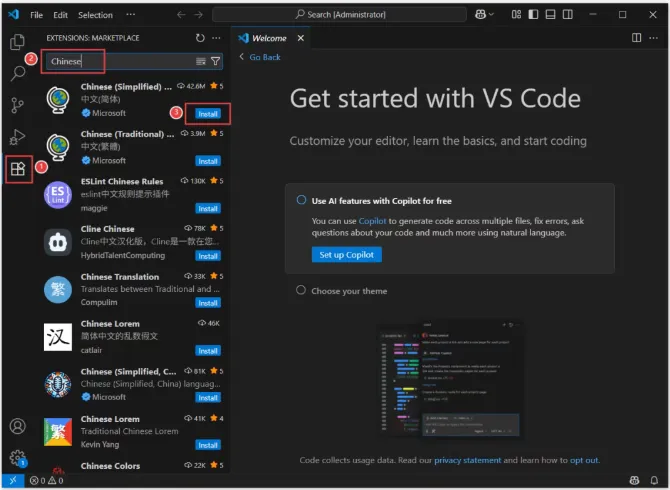Install Kevin Yang's Chinese Lorem extension
Viewport: 670px width, 490px height.
208,445
